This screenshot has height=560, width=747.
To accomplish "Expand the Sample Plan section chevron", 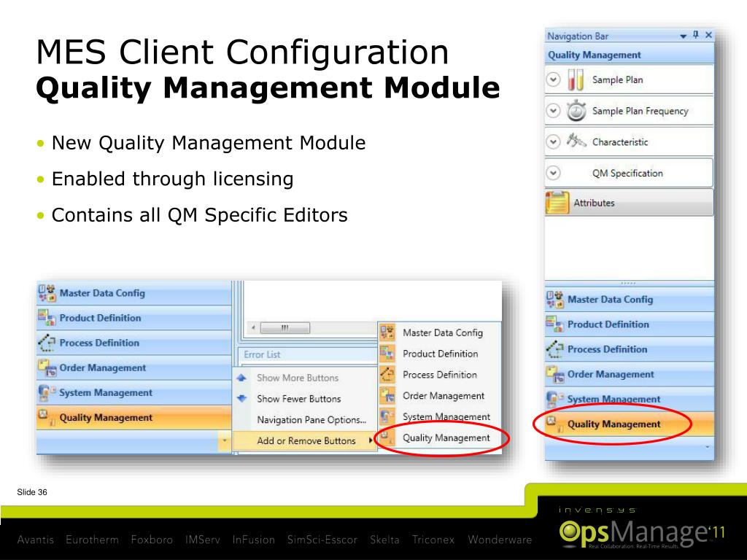I will pyautogui.click(x=553, y=79).
